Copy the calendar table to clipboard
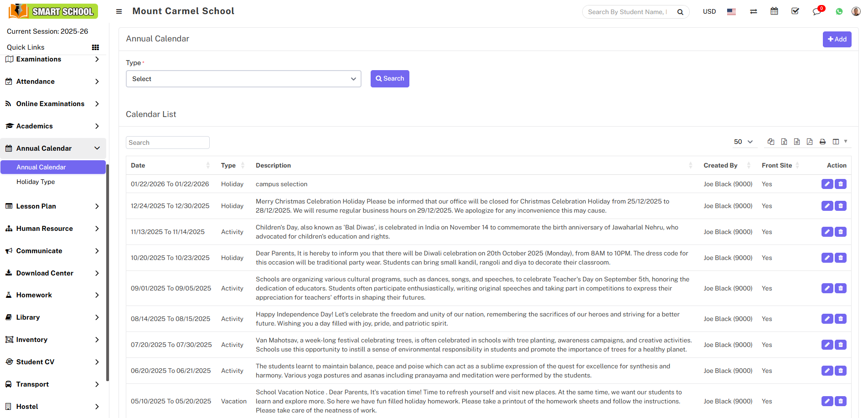The image size is (868, 418). click(771, 142)
